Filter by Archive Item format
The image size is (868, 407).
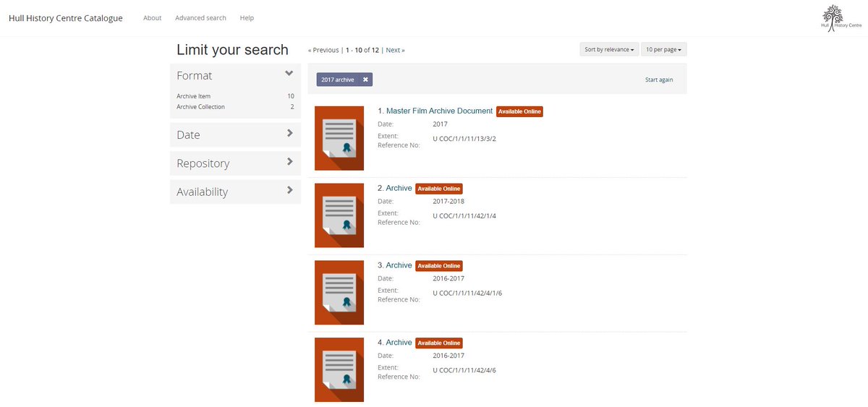[194, 96]
